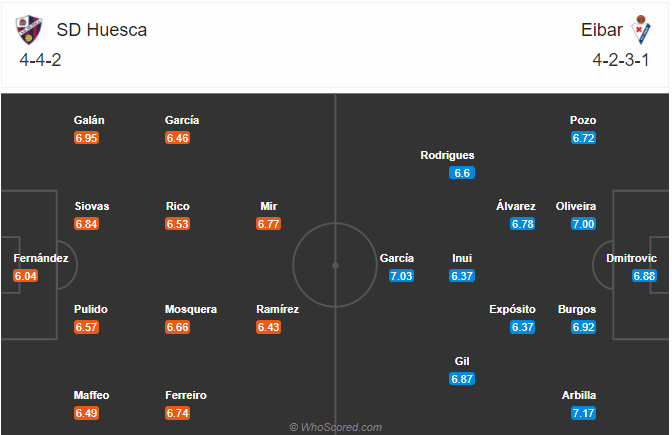Image resolution: width=672 pixels, height=435 pixels.
Task: Click Huesca's 4-4-2 formation label
Action: 40,60
